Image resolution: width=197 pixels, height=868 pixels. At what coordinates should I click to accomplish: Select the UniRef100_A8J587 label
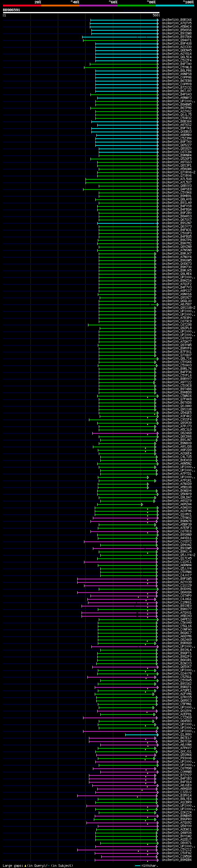[x=177, y=304]
